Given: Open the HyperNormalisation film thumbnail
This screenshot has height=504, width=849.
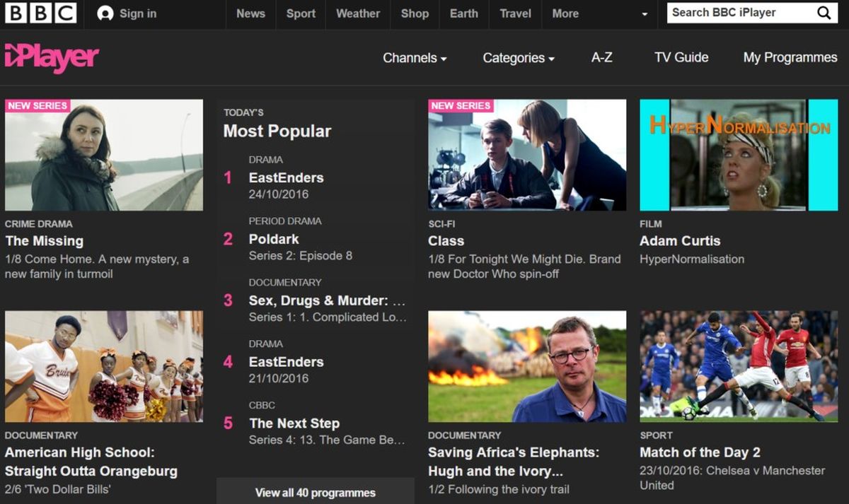Looking at the screenshot, I should tap(739, 155).
